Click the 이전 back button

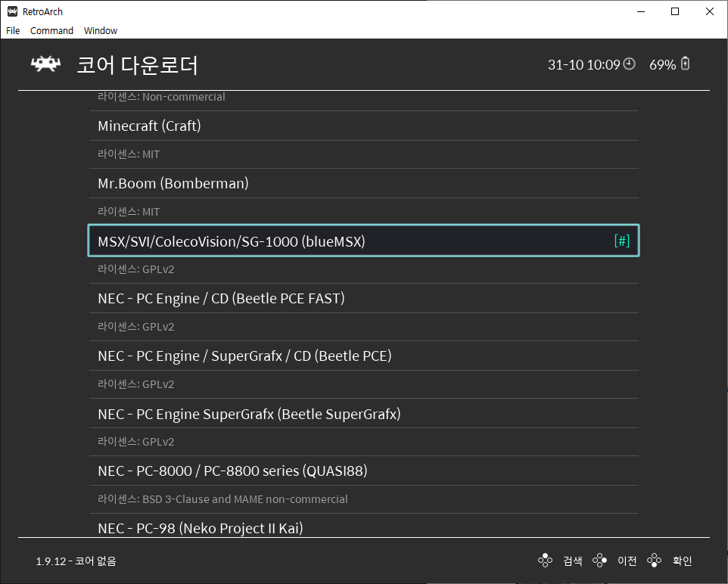627,561
